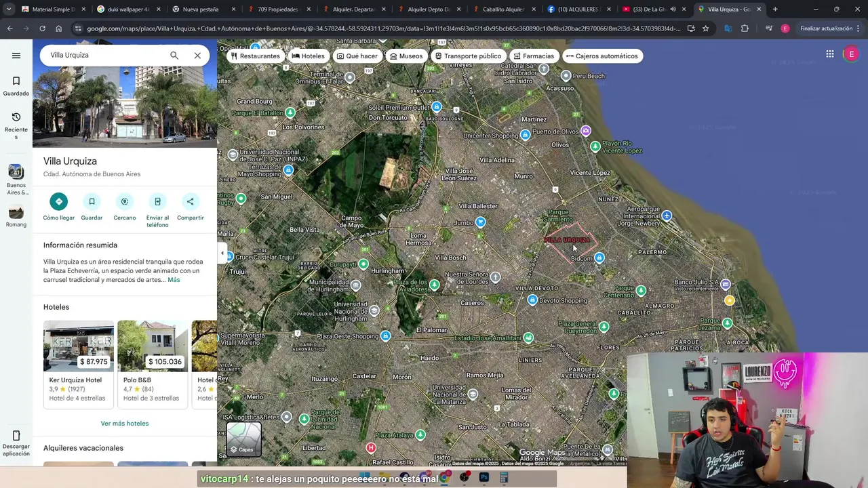Image resolution: width=868 pixels, height=488 pixels.
Task: Open Google apps grid icon
Action: tap(830, 54)
